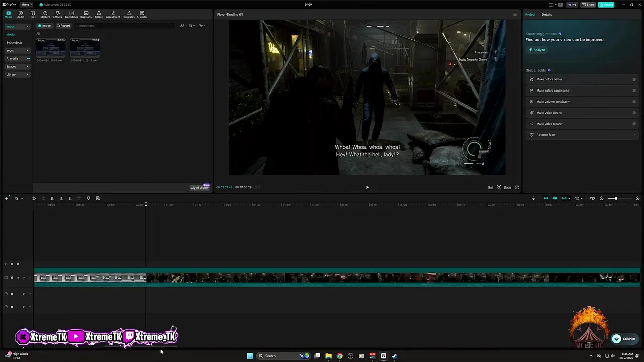
Task: Open the Templates panel
Action: (128, 14)
